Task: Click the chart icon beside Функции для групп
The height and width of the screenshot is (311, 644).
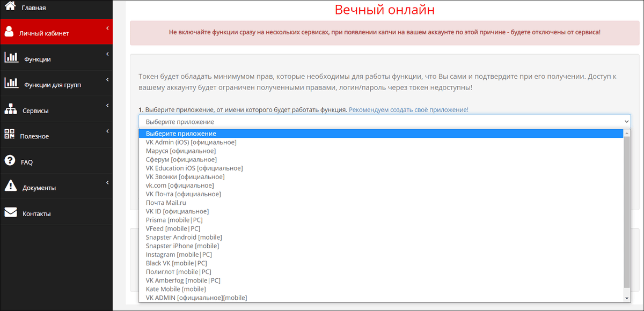Action: click(x=12, y=83)
